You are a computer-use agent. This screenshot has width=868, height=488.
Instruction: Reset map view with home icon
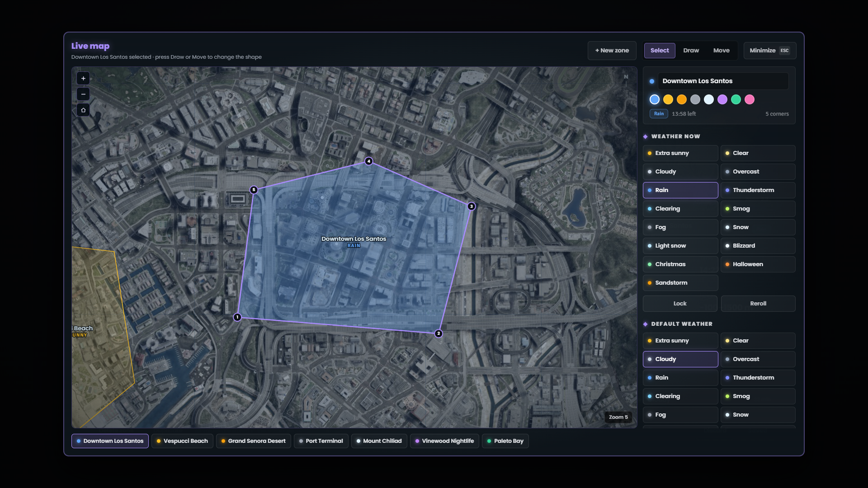tap(83, 110)
